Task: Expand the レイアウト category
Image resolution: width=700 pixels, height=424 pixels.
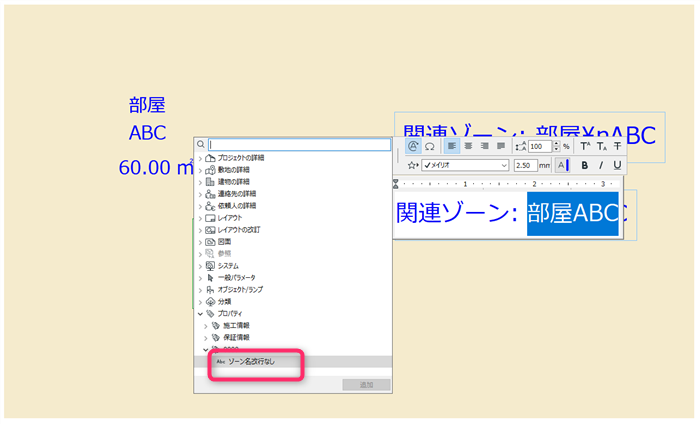Action: [200, 219]
